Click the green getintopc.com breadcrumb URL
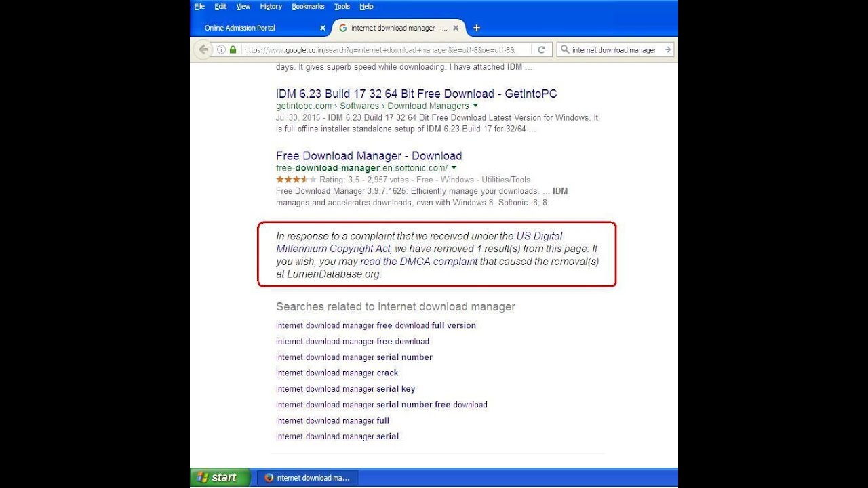Screen dimensions: 868x488 pos(372,106)
